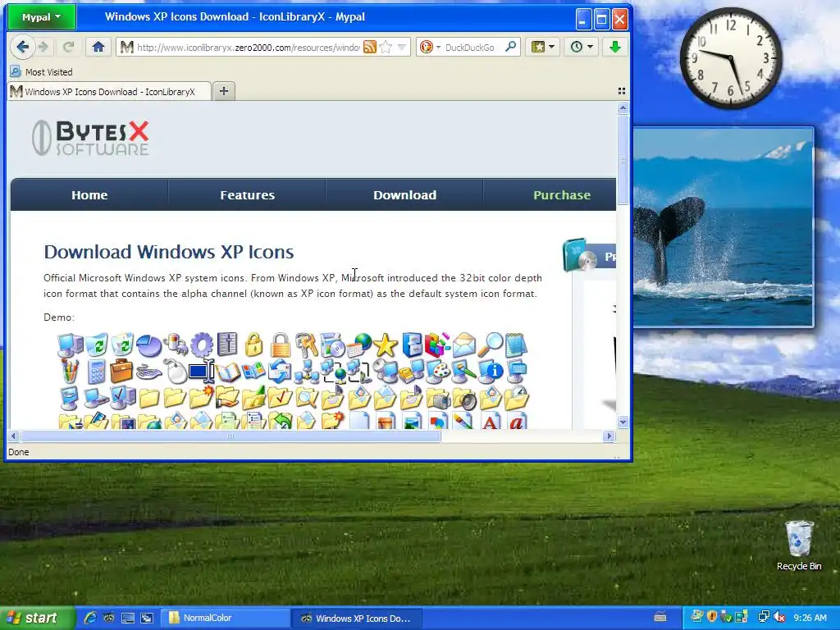Viewport: 840px width, 630px height.
Task: Click the gear demo icon
Action: click(x=202, y=345)
